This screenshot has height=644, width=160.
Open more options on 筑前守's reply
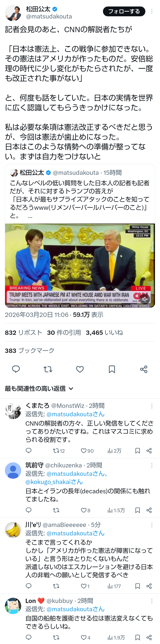point(152,465)
